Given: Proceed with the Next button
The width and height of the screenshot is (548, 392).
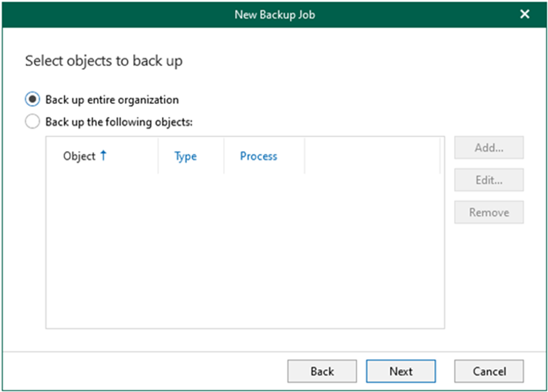Looking at the screenshot, I should tap(401, 371).
